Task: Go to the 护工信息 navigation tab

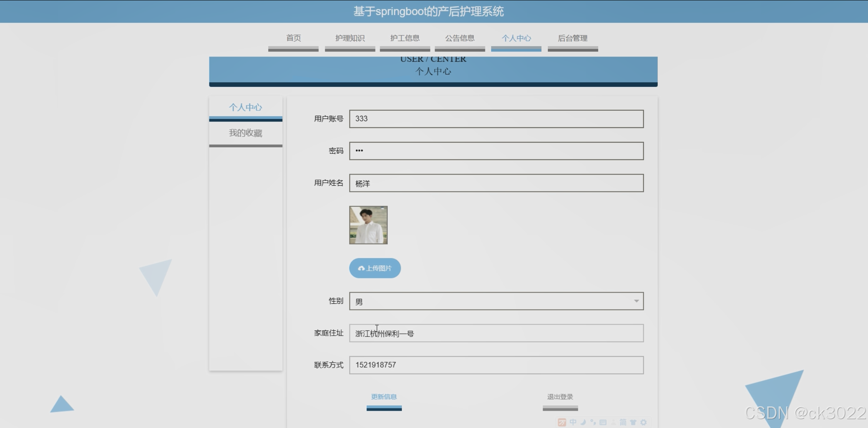Action: point(405,38)
